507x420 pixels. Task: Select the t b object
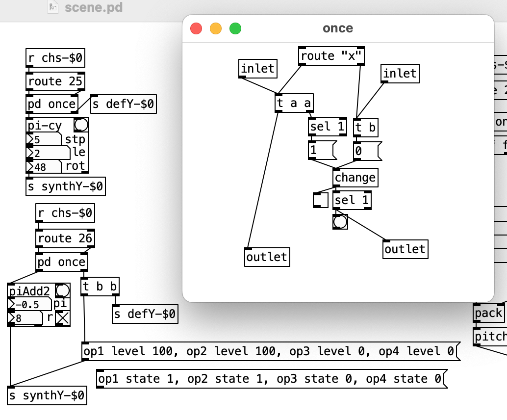point(366,128)
